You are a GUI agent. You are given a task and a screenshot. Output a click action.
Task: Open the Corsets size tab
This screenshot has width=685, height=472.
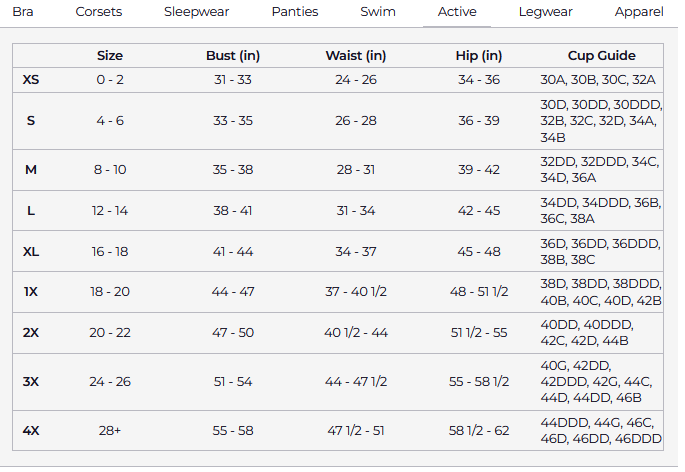tap(99, 12)
